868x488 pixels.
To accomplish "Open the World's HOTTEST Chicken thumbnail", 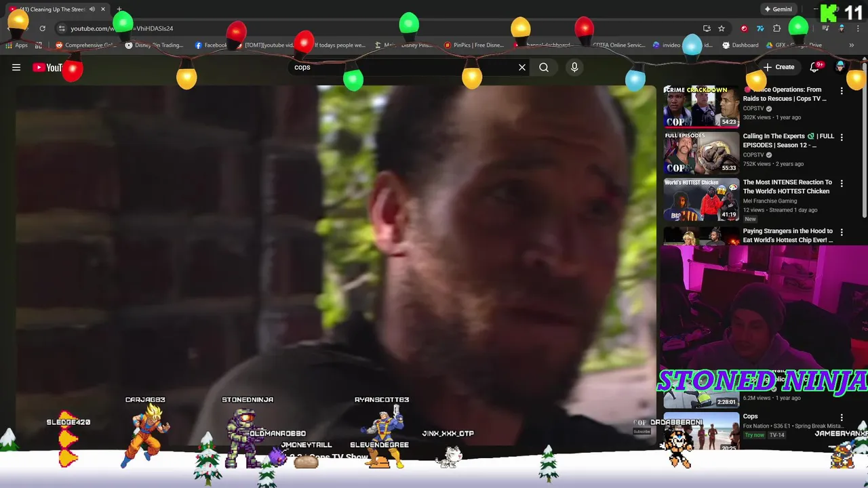I will coord(701,200).
